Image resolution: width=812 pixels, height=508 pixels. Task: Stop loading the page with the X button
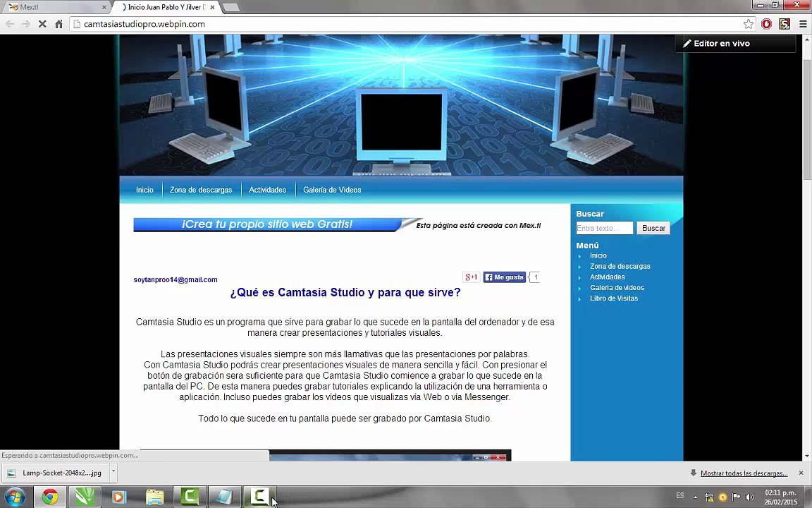(x=42, y=25)
